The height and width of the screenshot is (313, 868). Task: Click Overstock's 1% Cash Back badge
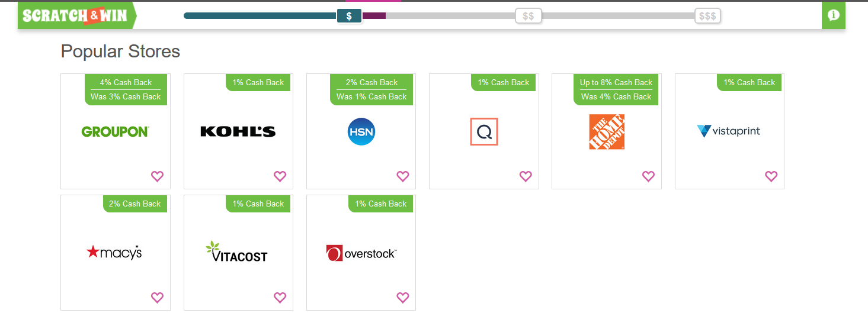[381, 204]
